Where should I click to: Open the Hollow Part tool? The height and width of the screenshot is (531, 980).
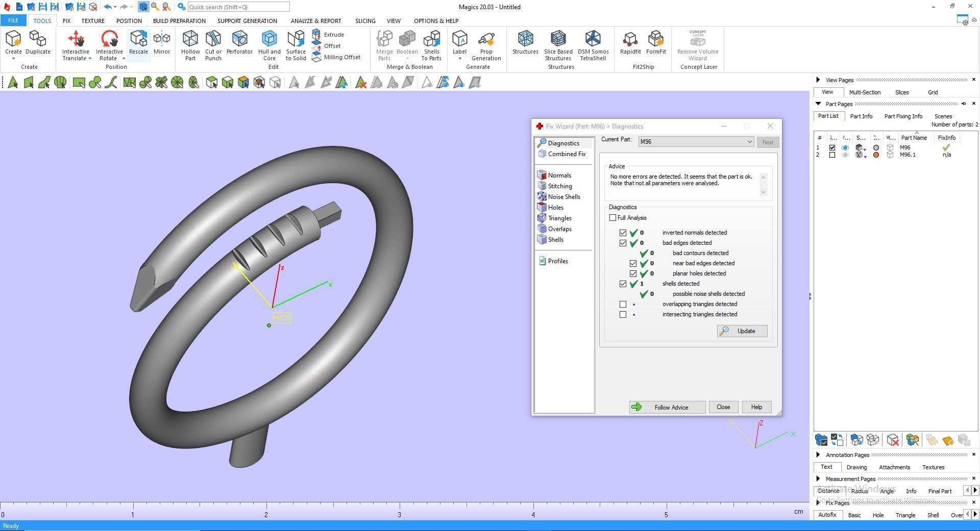[x=190, y=45]
